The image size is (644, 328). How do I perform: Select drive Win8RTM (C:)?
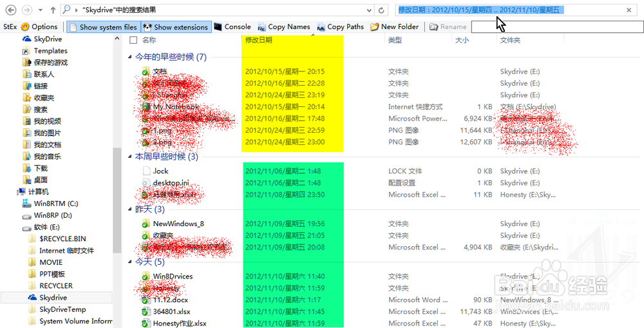(x=50, y=204)
